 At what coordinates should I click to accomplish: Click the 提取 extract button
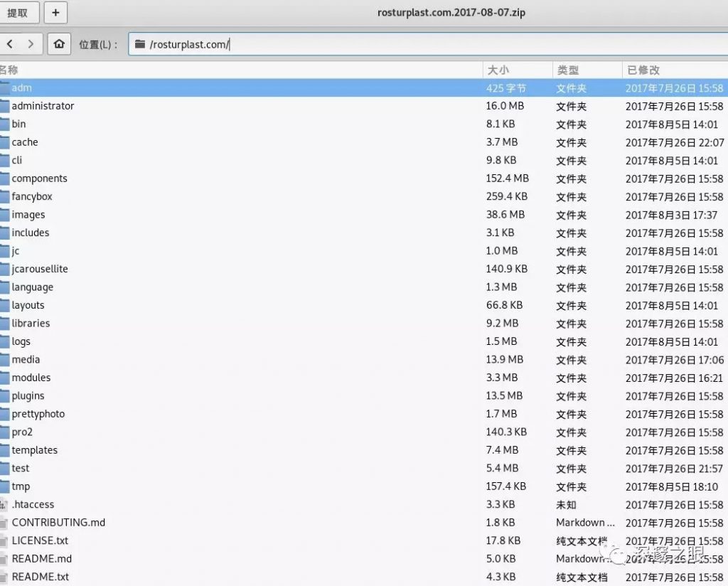pos(18,13)
